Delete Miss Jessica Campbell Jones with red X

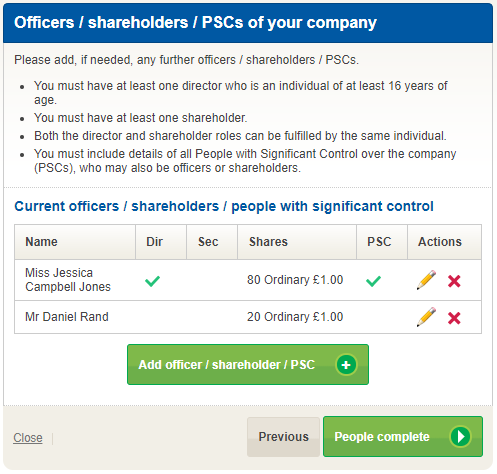pyautogui.click(x=454, y=281)
